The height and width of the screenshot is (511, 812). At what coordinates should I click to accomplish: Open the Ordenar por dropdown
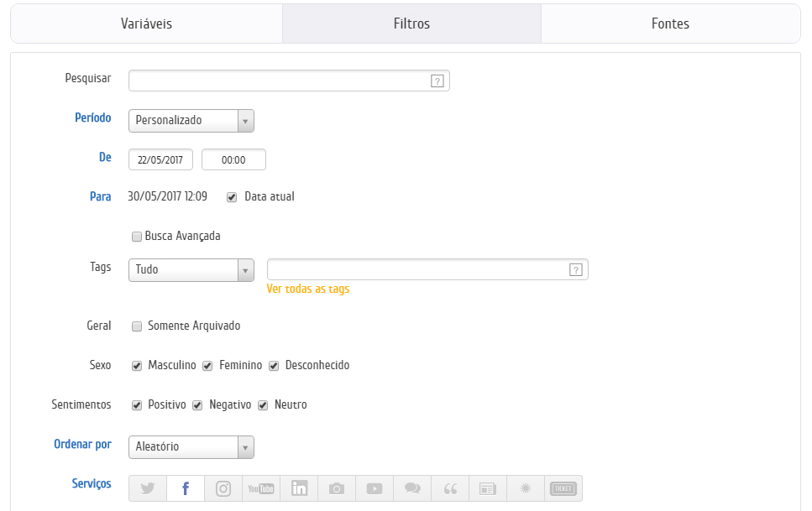point(191,447)
